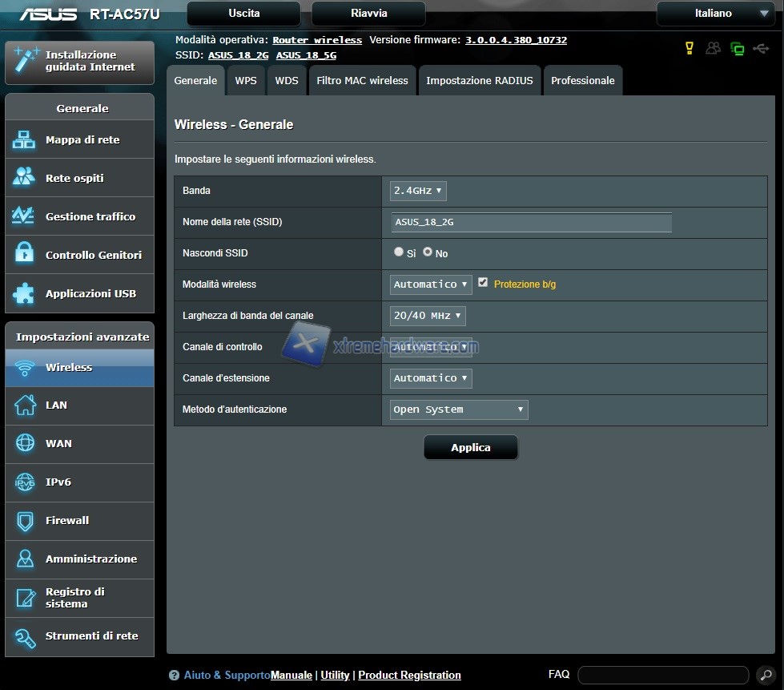Switch to the WPS tab
This screenshot has height=690, width=784.
[x=246, y=81]
